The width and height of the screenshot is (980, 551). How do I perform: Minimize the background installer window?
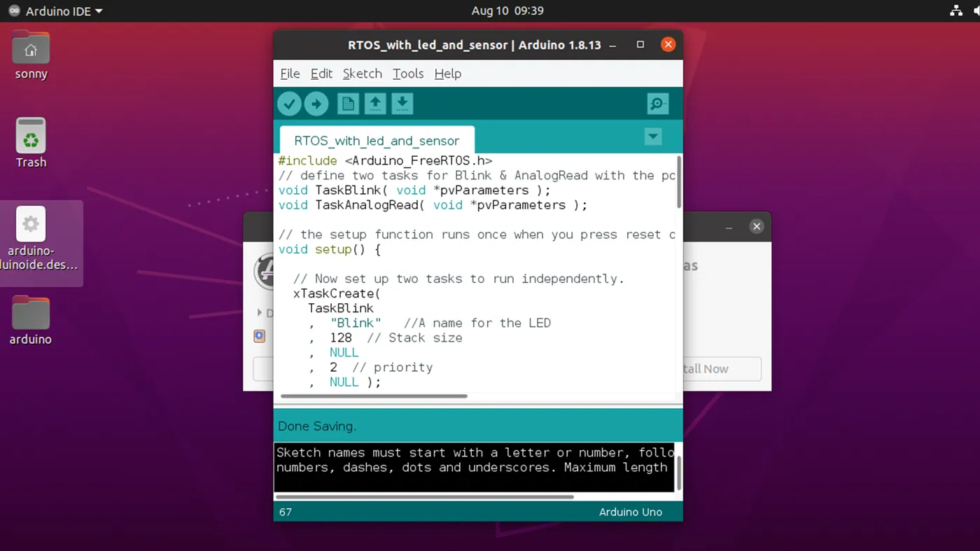pyautogui.click(x=729, y=227)
